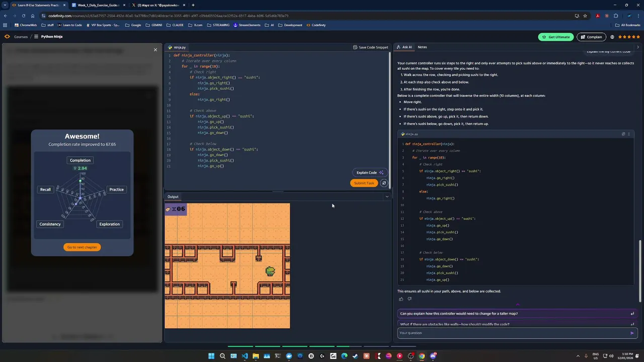Viewport: 644px width, 362px height.
Task: Rate the course with the stars
Action: pyautogui.click(x=629, y=37)
